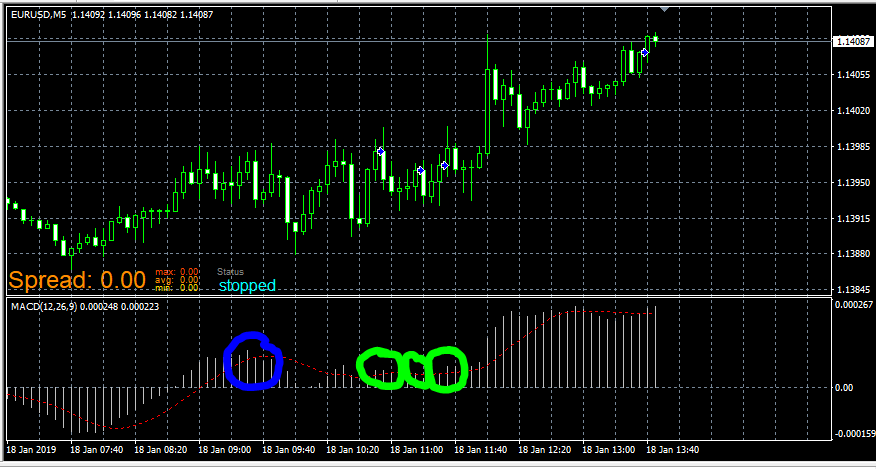Click the 18 Jan 13:40 time label
The width and height of the screenshot is (876, 469).
(672, 449)
